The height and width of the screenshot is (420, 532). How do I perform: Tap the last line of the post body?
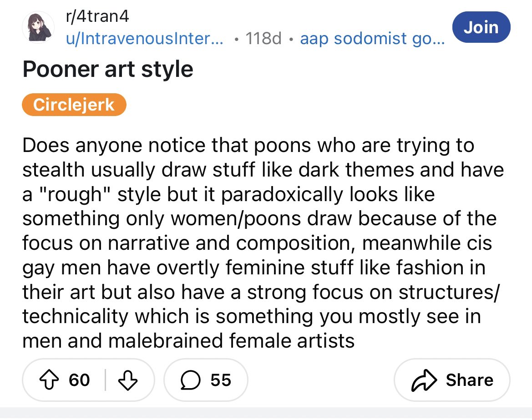(x=188, y=340)
